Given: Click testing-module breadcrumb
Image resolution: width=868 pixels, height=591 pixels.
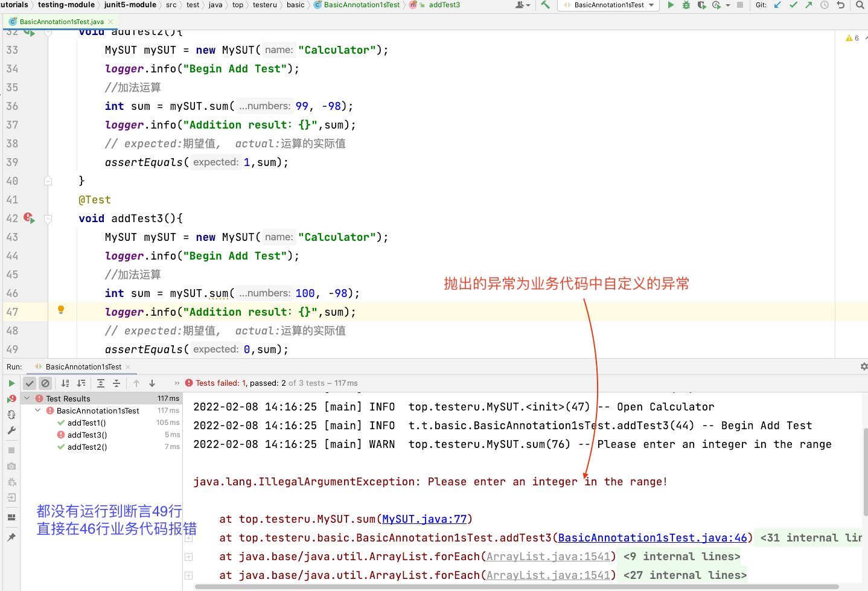Looking at the screenshot, I should coord(66,5).
